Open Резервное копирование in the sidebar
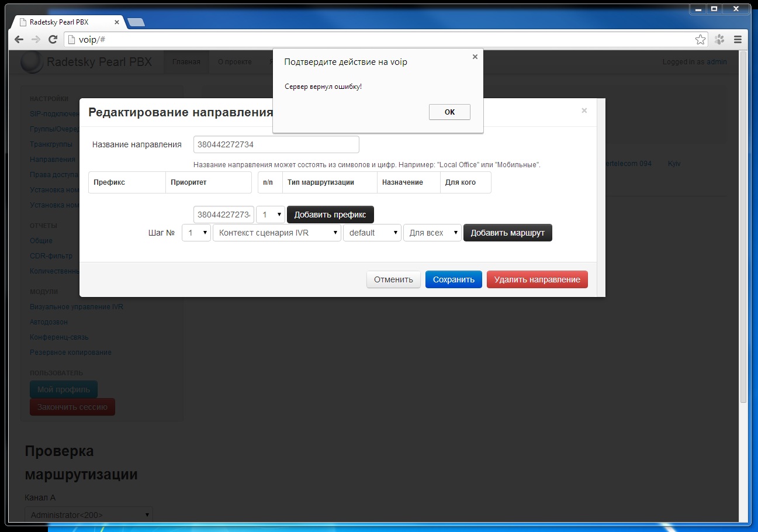Screen dimensions: 758x532 71,352
